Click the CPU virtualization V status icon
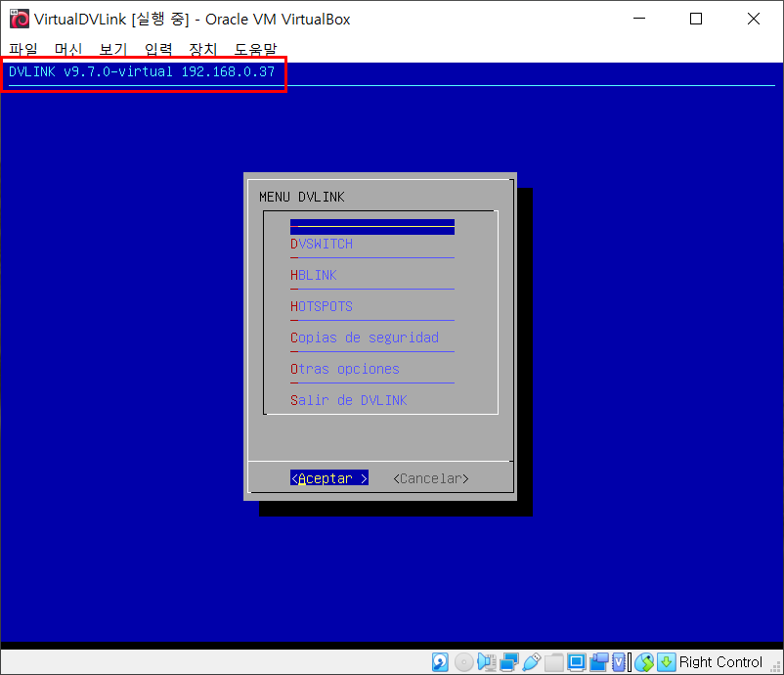Viewport: 784px width, 675px height. click(620, 662)
